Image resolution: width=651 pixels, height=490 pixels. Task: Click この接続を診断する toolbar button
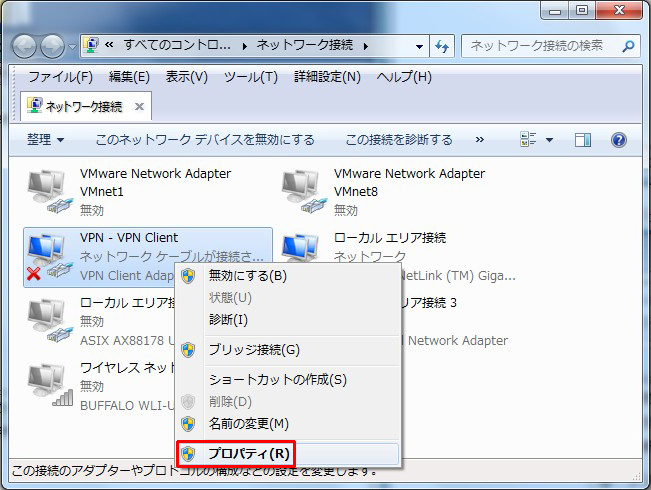point(399,140)
